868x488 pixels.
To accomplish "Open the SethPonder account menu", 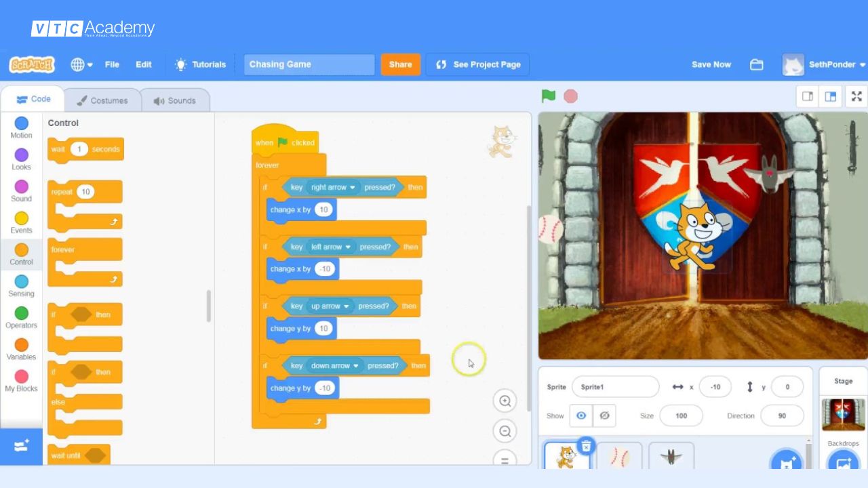I will [x=823, y=64].
